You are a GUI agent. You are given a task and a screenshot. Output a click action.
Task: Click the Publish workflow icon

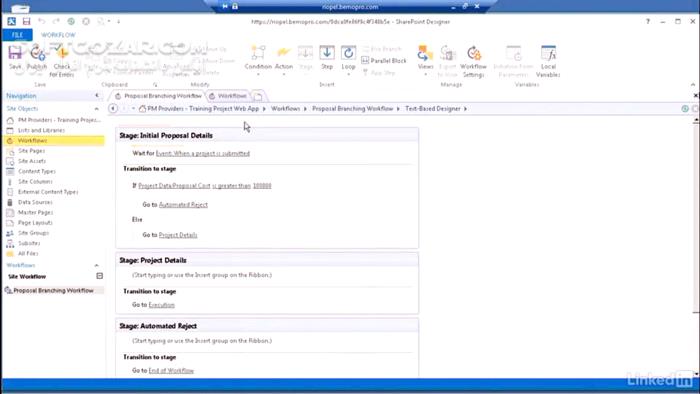click(x=37, y=58)
